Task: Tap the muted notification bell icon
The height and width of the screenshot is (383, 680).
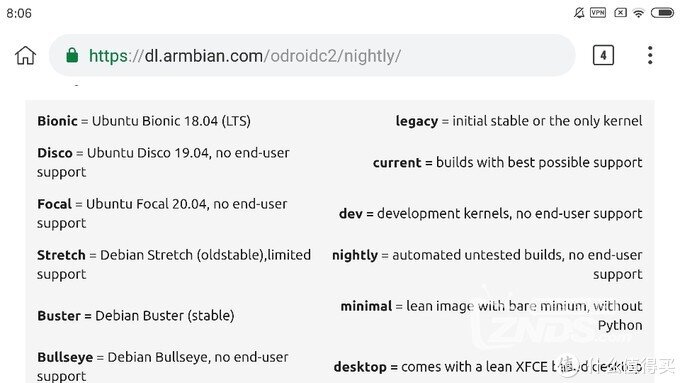Action: 579,13
